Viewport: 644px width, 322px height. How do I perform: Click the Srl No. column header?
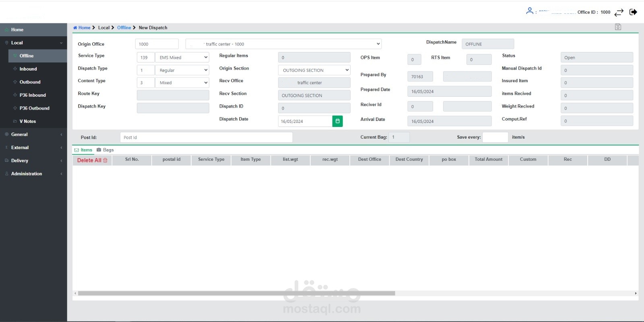click(x=132, y=160)
